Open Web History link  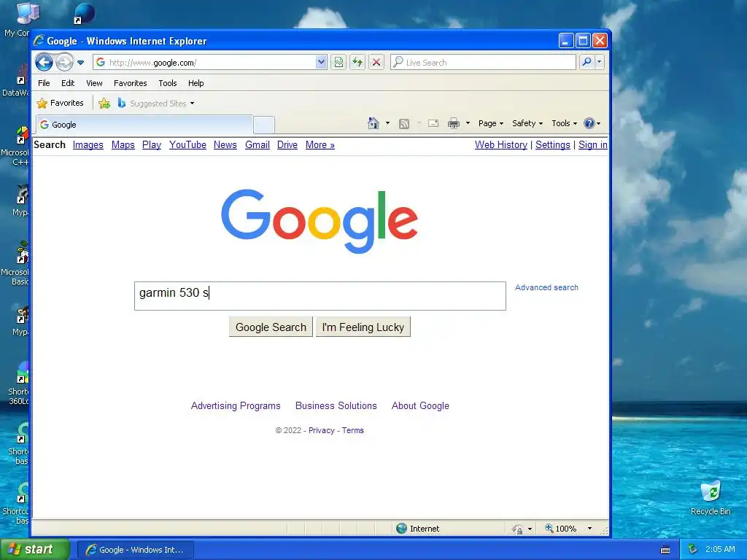tap(501, 145)
